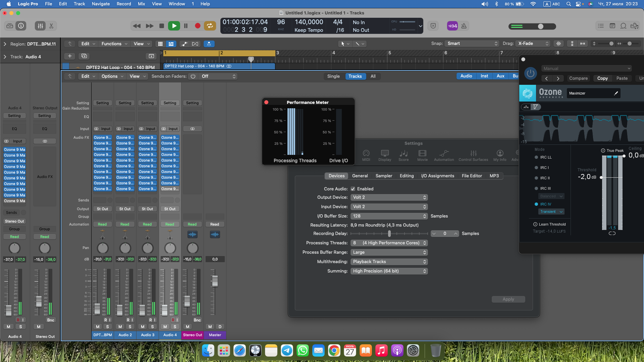Open the Navigate menu in menu bar
The image size is (644, 362).
coord(101,4)
